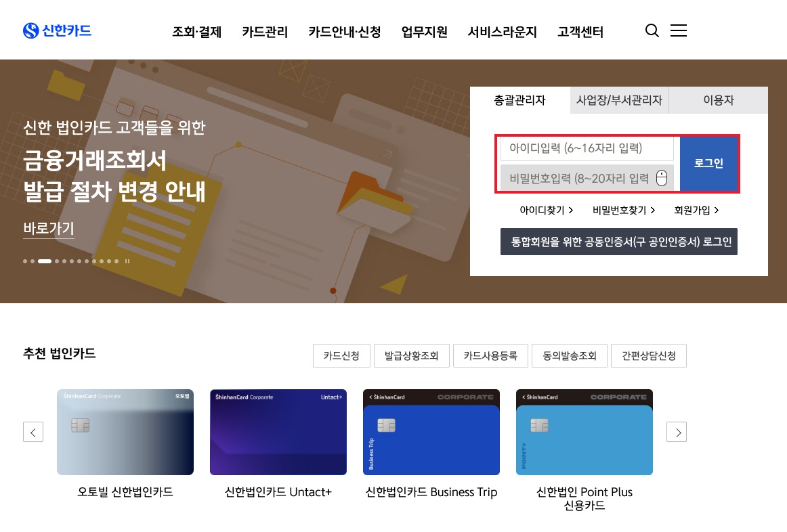Click the 공동인증서 로그인 button
Screen dimensions: 787x532
[x=619, y=242]
